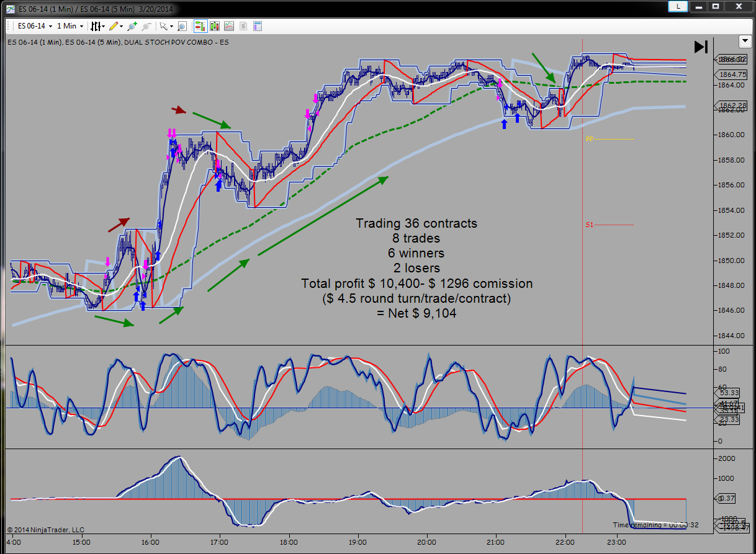Click the zoom out magnifier icon
This screenshot has width=756, height=554.
146,26
